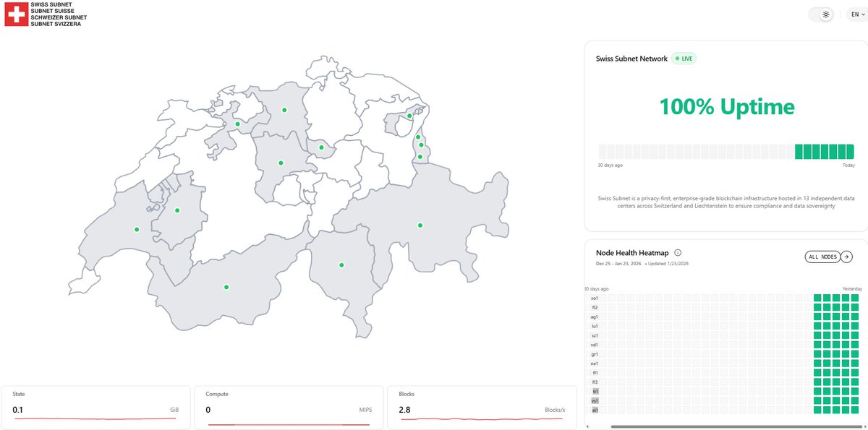Click the Node Health Heatmap info icon
The image size is (868, 430).
coord(678,253)
